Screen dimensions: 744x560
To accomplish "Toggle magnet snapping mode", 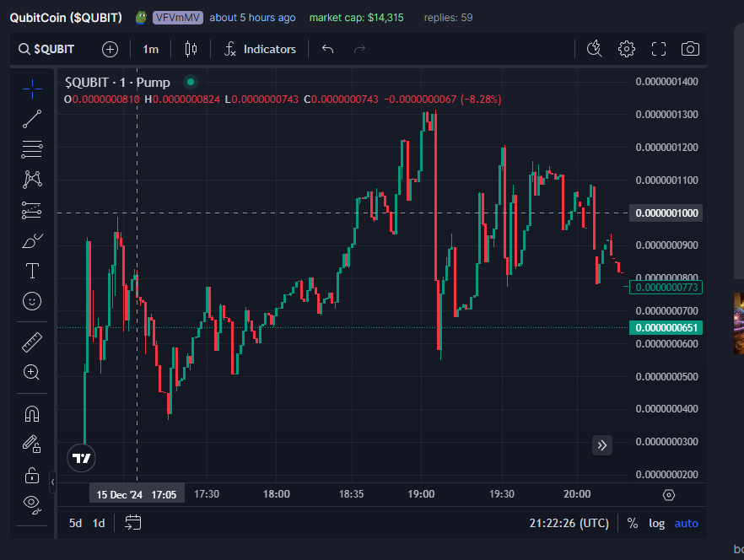I will 32,414.
